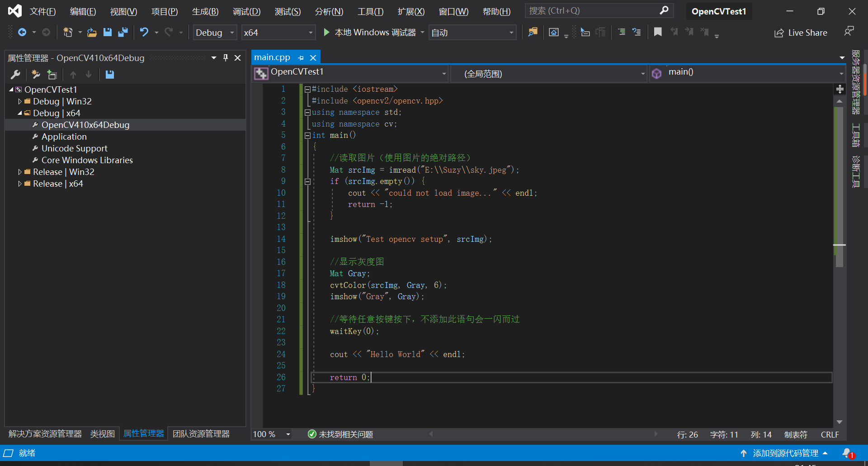Image resolution: width=868 pixels, height=466 pixels.
Task: Open the 调试(D) menu
Action: pos(246,11)
